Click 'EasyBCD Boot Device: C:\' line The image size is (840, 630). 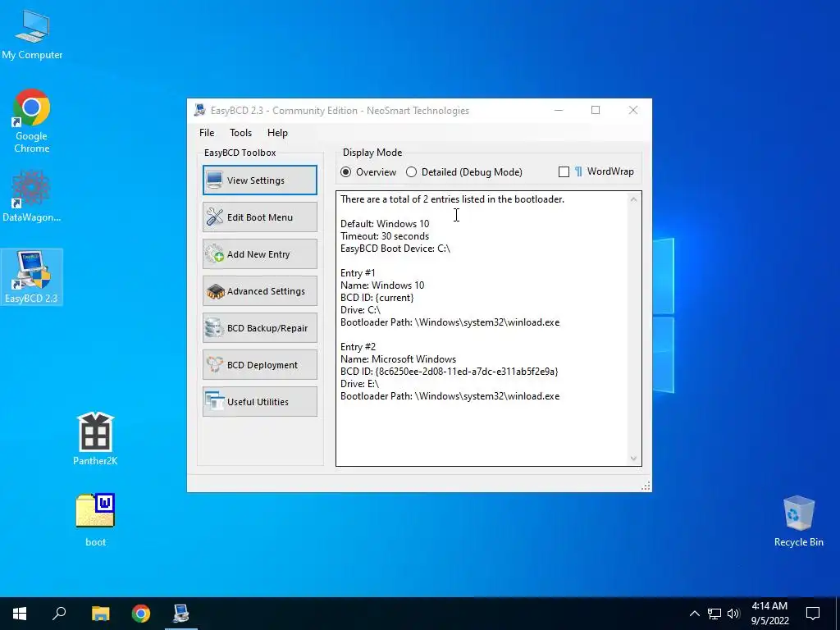pos(395,249)
